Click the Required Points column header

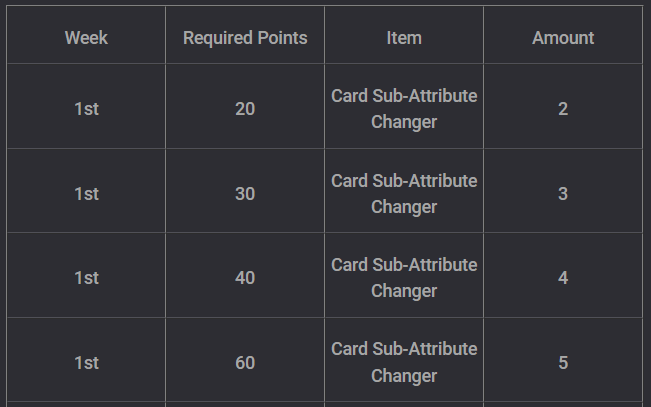[245, 38]
